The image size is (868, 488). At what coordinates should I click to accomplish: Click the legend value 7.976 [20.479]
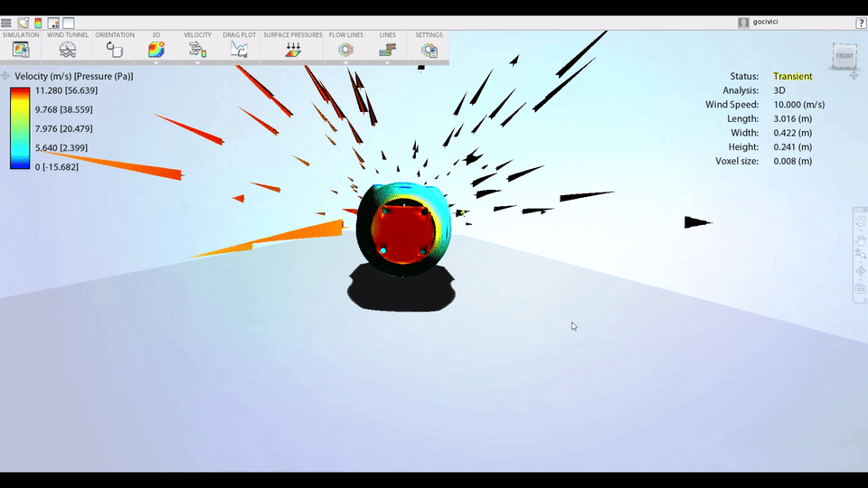(x=63, y=129)
